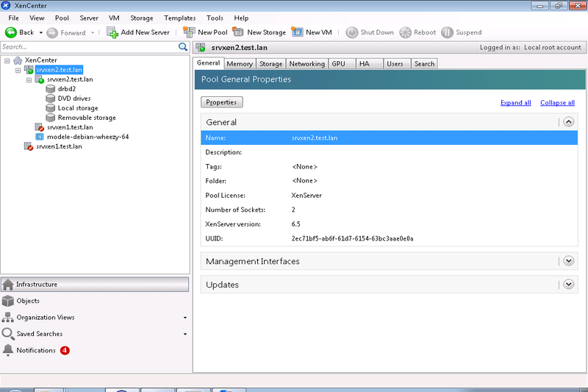Switch to the GPU tab

(x=342, y=64)
